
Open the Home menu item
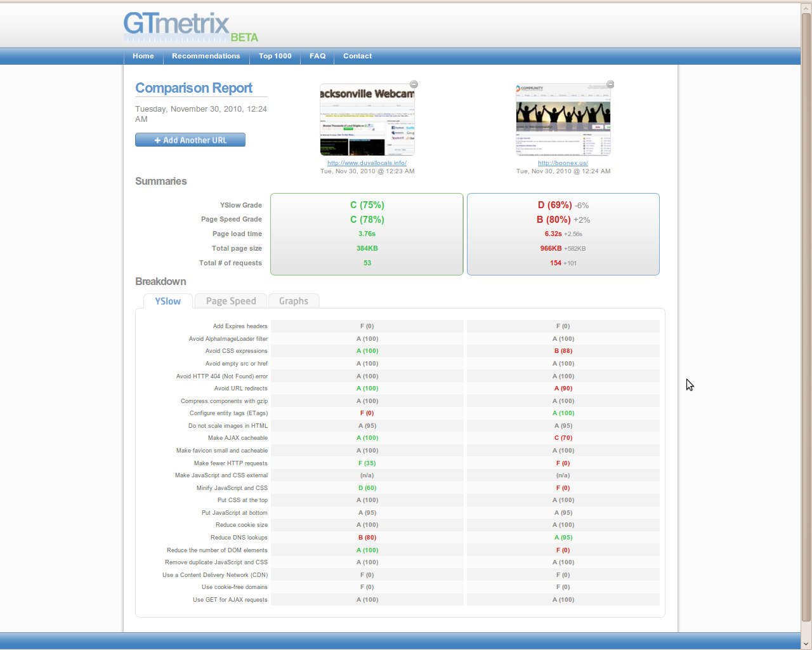pos(143,56)
